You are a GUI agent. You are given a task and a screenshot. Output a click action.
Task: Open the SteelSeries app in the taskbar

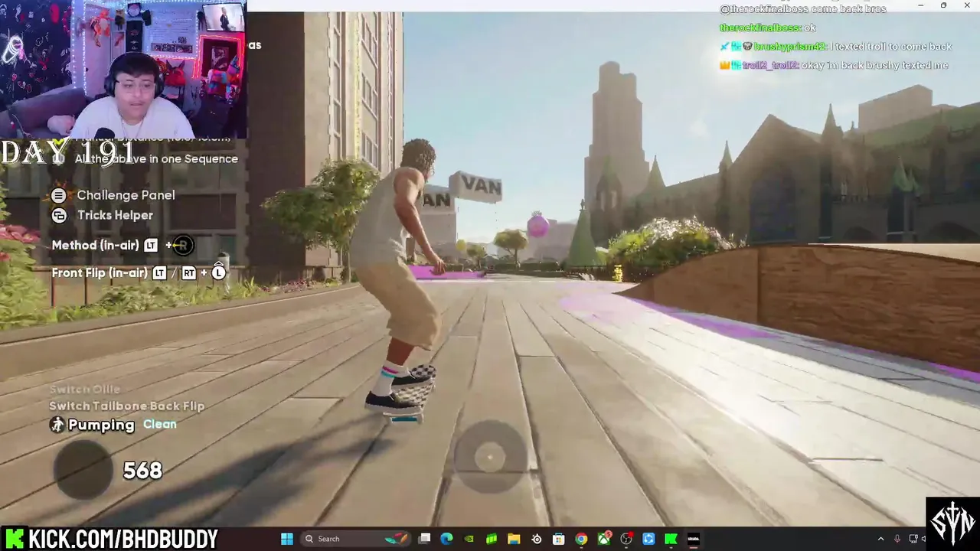click(537, 539)
